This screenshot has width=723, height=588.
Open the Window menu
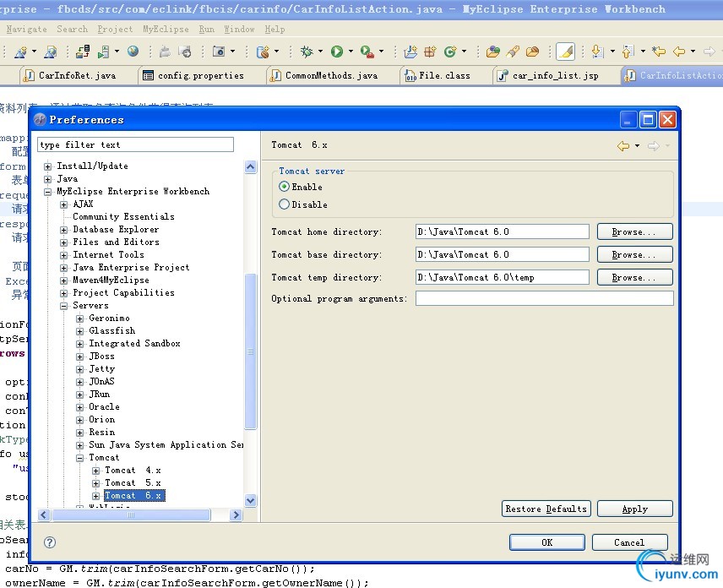[239, 29]
